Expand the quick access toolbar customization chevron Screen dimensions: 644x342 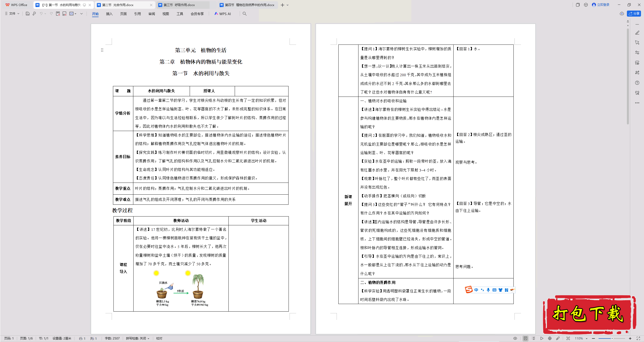[82, 14]
